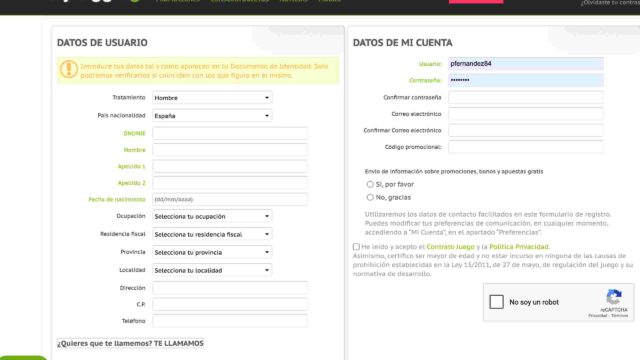Click the Correo electrónico field
This screenshot has height=360, width=640.
pos(526,114)
